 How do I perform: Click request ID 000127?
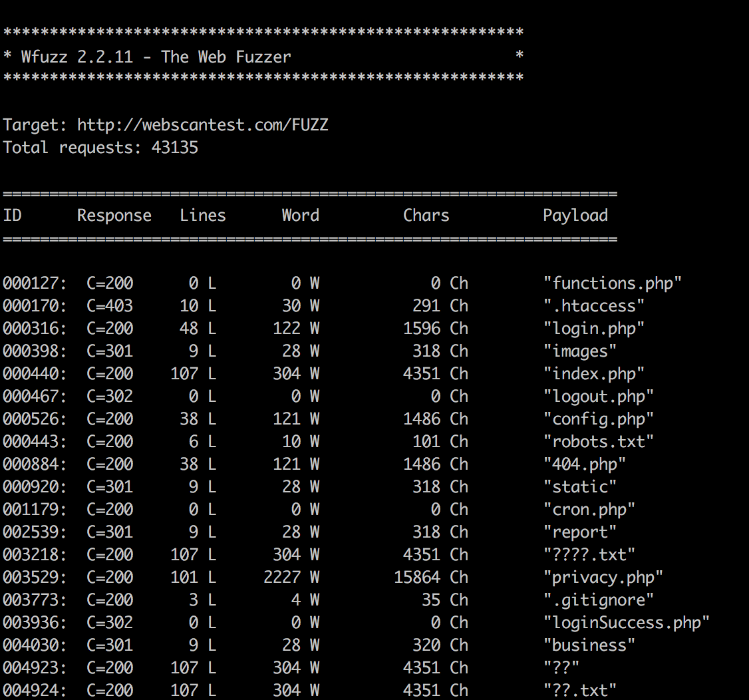(x=35, y=283)
